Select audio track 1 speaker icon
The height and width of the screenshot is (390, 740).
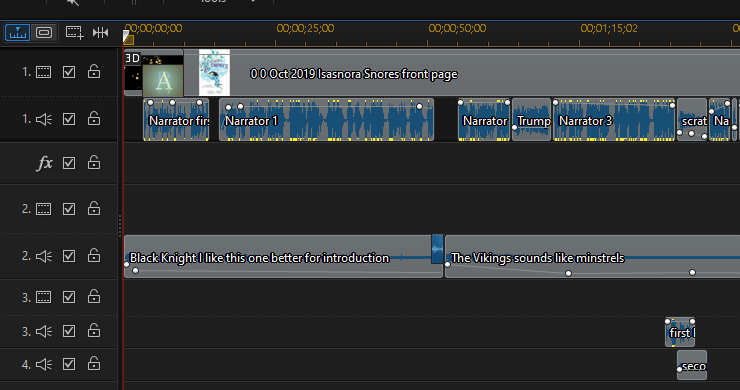click(43, 119)
